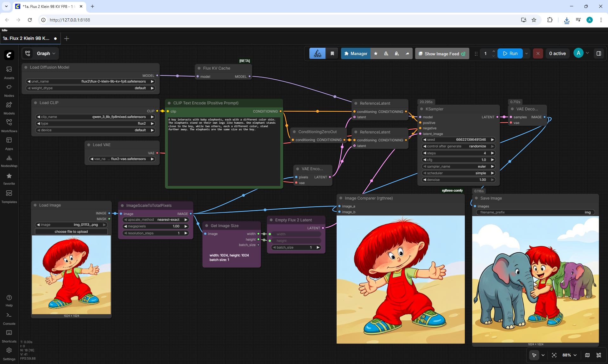The height and width of the screenshot is (364, 608).
Task: Open the Assets sidebar panel
Action: click(x=9, y=72)
